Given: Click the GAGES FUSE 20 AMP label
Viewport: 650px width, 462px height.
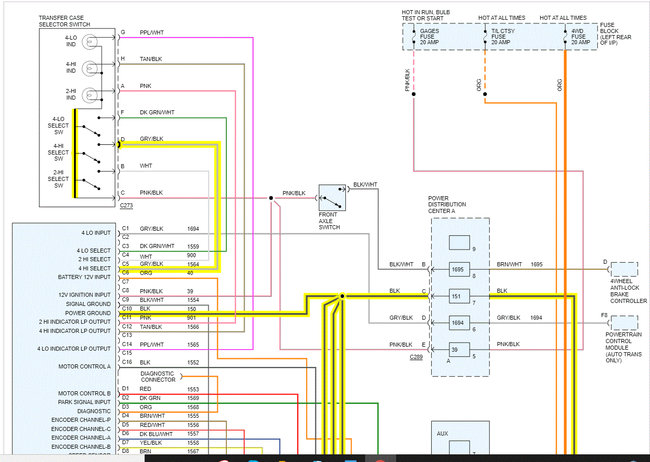Looking at the screenshot, I should [x=429, y=36].
